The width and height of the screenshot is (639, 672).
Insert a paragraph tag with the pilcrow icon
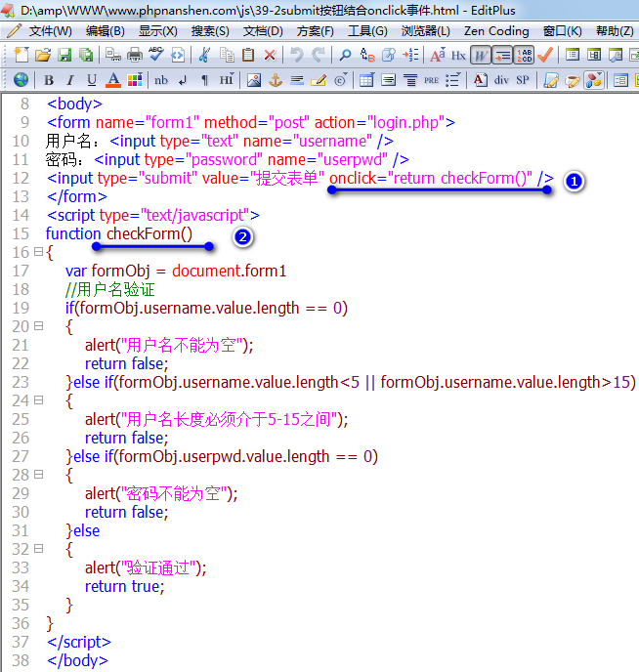205,80
